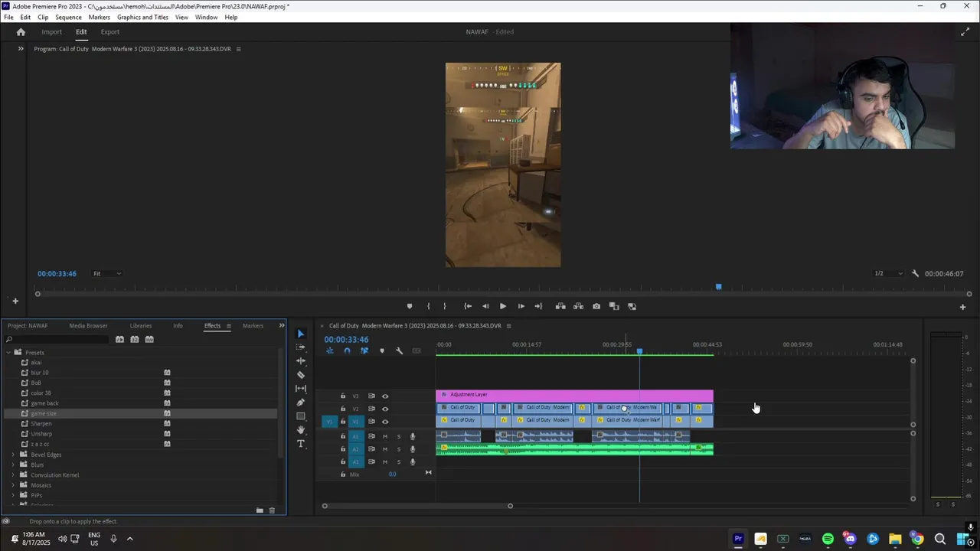Toggle V3 track output eye
The width and height of the screenshot is (980, 551).
385,396
